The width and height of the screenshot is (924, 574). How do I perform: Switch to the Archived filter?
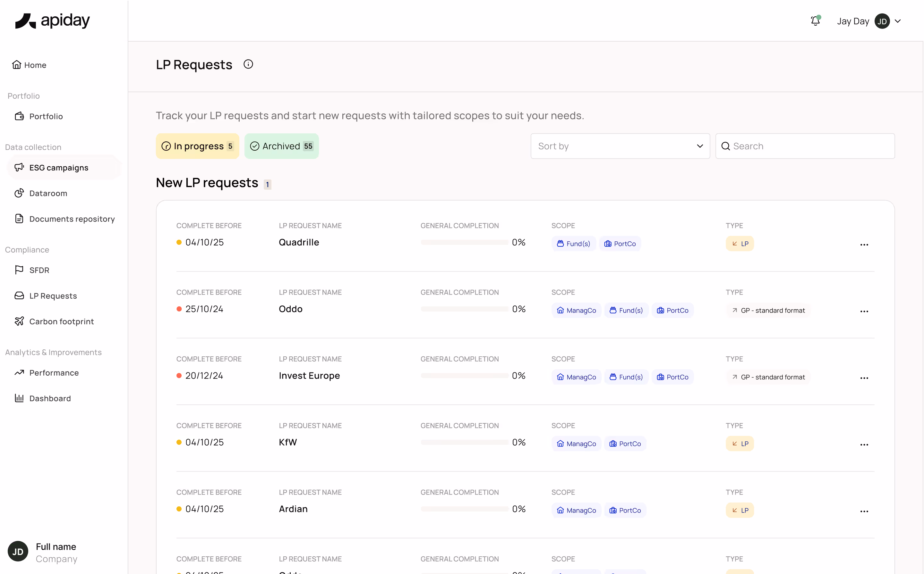(282, 146)
